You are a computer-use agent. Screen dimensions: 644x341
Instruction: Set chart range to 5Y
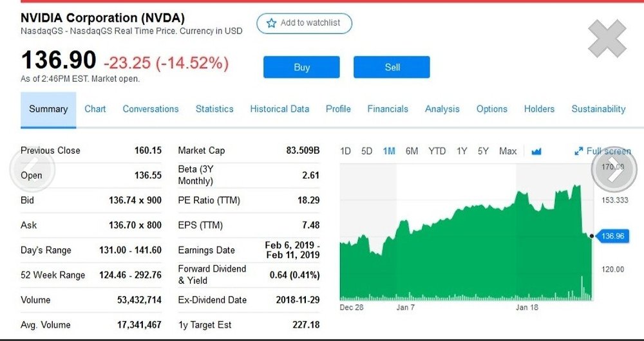coord(483,151)
